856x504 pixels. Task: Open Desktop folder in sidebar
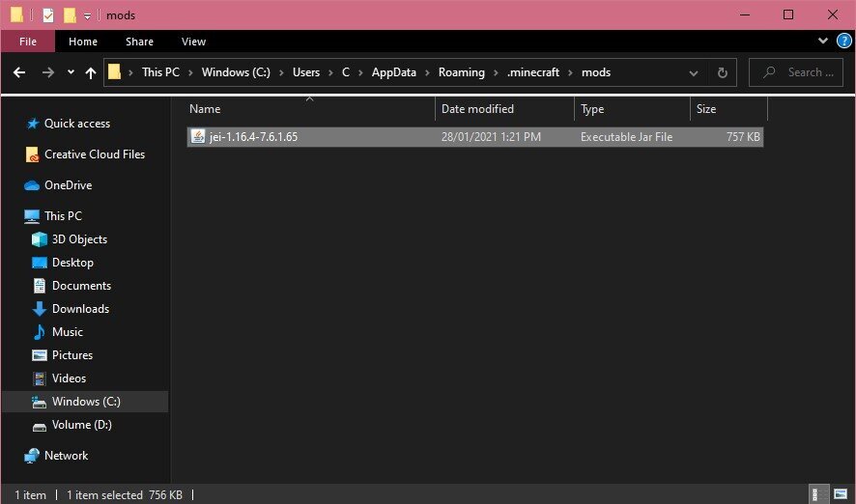[x=72, y=263]
